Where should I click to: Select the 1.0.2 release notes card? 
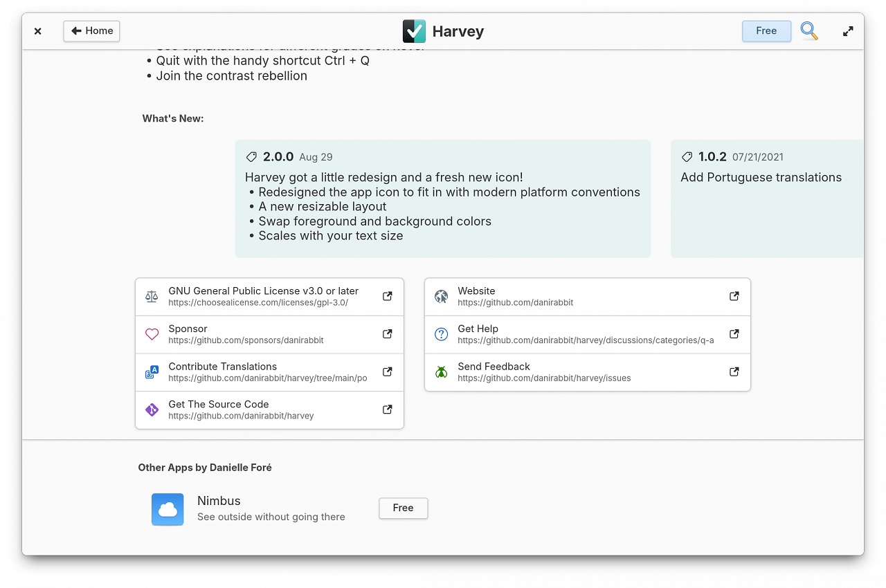pos(767,199)
